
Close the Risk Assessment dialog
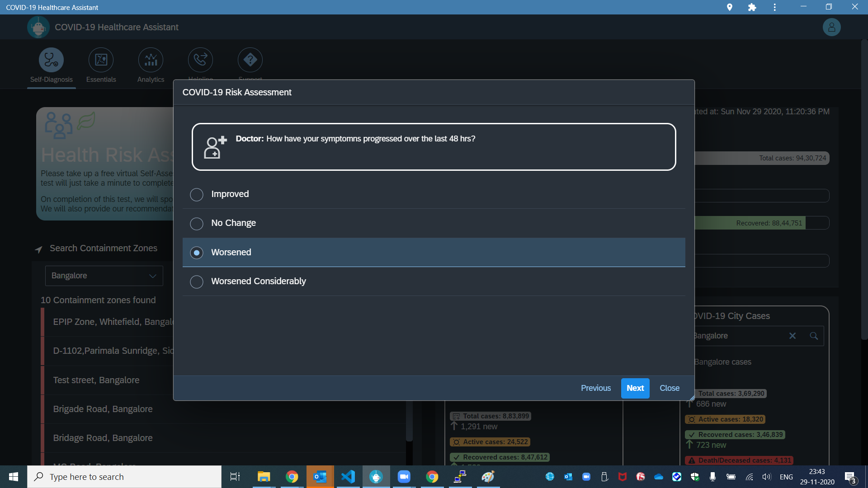tap(670, 388)
